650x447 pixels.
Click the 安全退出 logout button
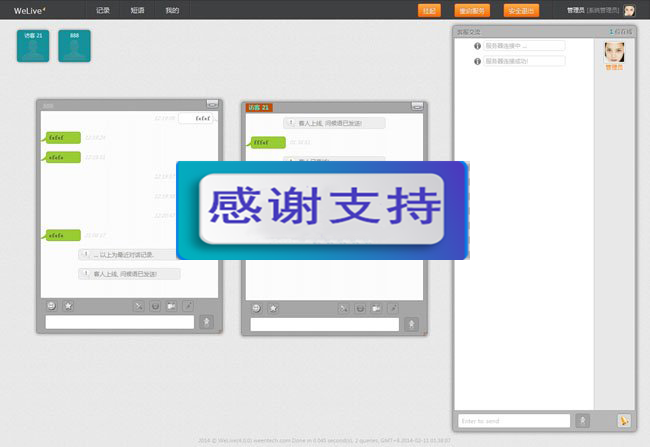521,11
